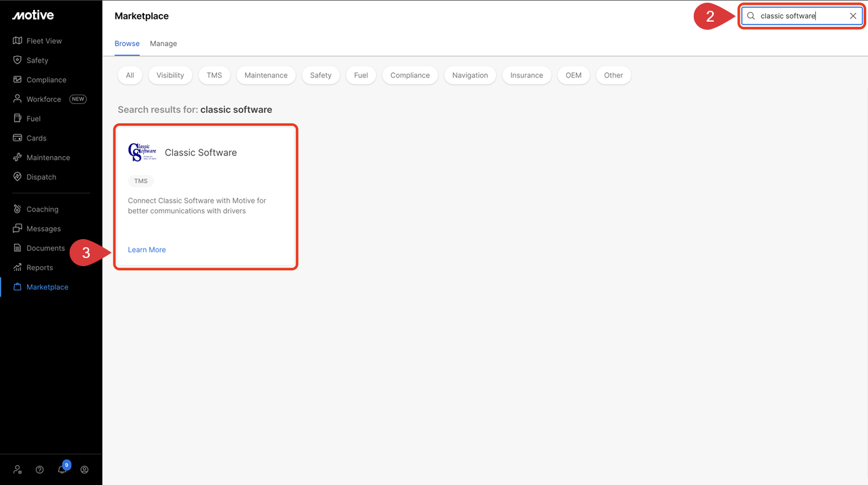Click the TMS tag on card
Image resolution: width=868 pixels, height=485 pixels.
(x=141, y=181)
